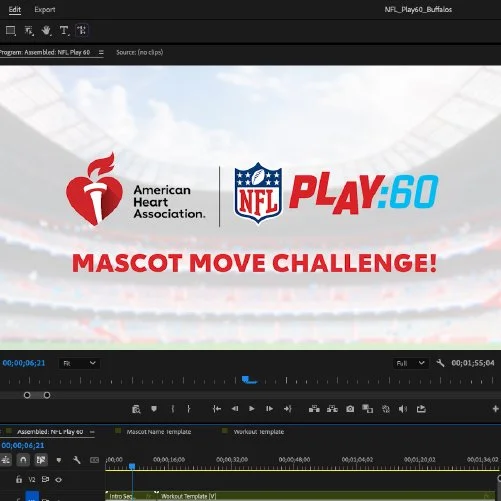Click the Program monitor 00;00;06;21 timecode

click(x=24, y=363)
